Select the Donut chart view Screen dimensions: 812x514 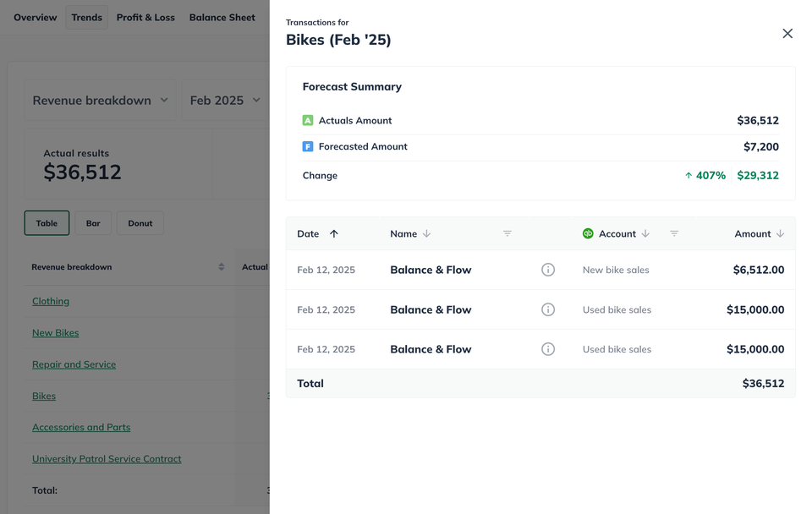tap(140, 223)
